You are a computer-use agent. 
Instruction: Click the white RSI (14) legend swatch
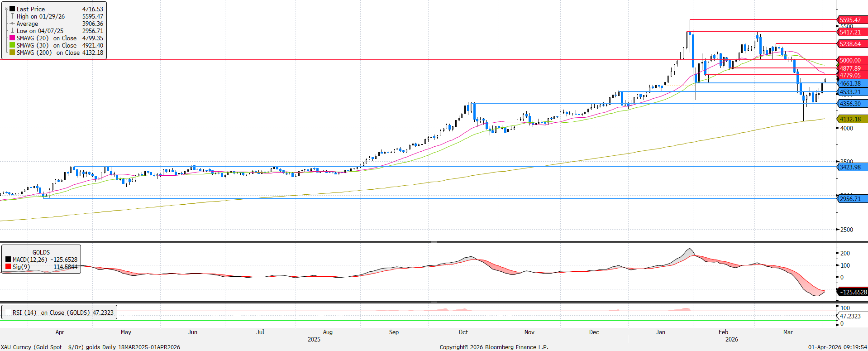point(7,313)
